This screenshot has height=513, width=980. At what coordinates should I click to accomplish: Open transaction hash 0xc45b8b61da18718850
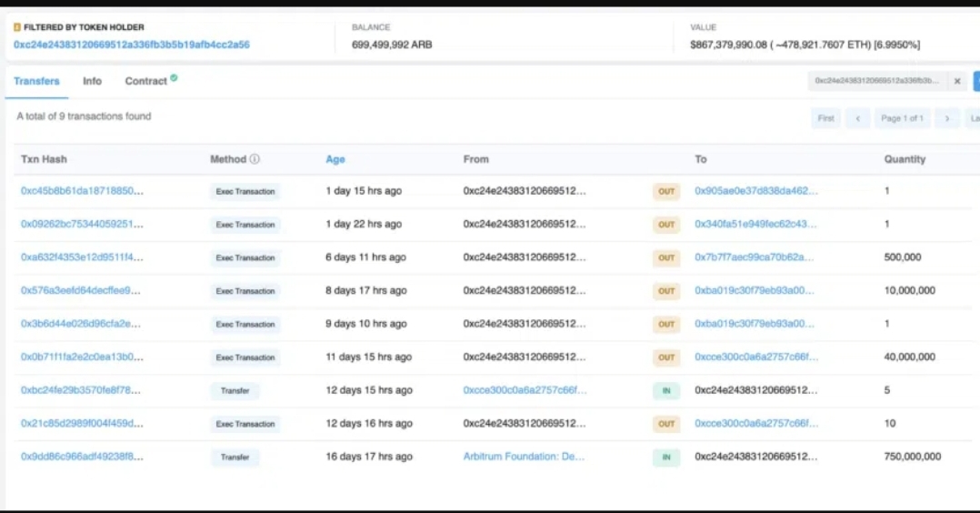(82, 191)
